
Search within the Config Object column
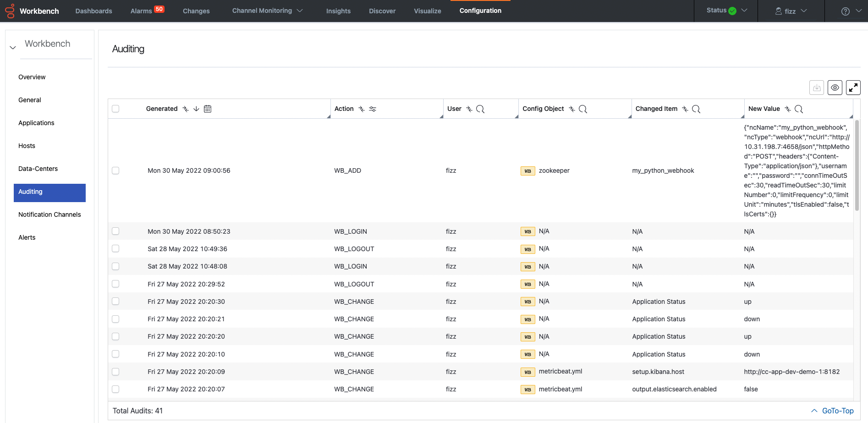[582, 109]
